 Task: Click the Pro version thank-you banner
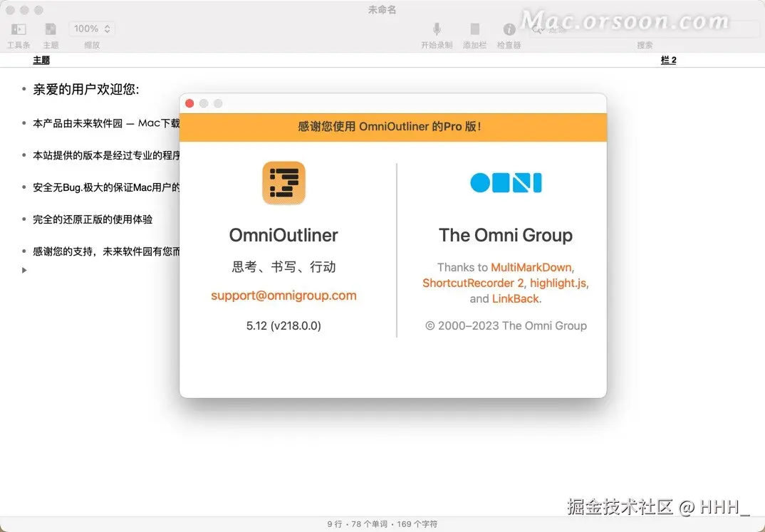(393, 127)
